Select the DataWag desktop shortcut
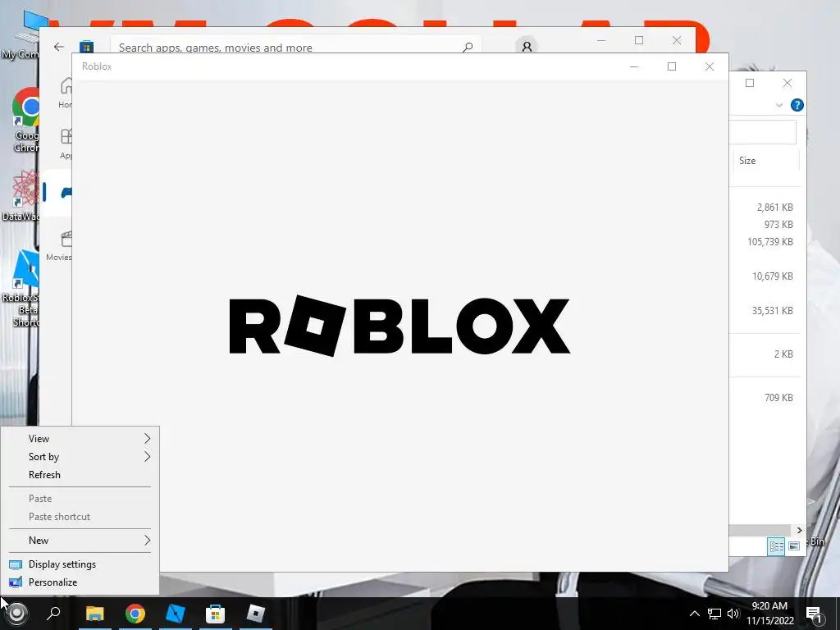This screenshot has height=630, width=840. point(21,196)
